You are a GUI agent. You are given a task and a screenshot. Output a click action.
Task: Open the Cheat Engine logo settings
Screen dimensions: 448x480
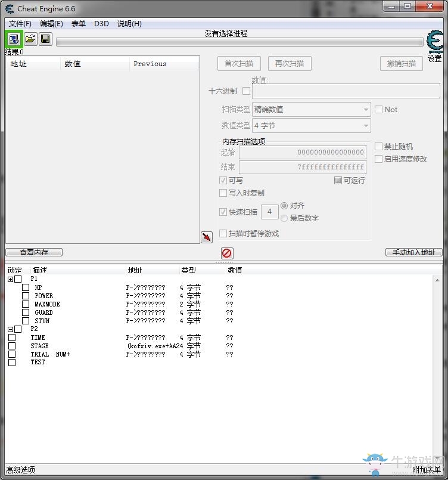(434, 42)
